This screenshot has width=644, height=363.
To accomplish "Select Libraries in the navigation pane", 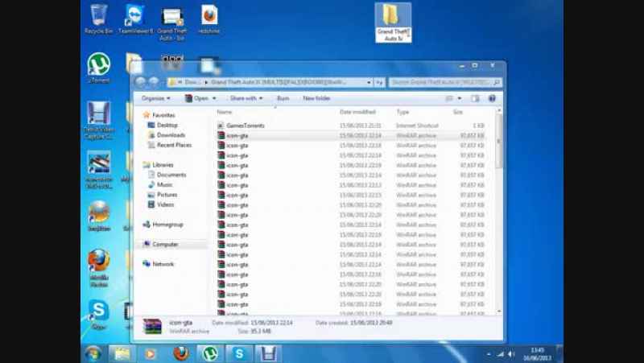I will click(x=159, y=165).
